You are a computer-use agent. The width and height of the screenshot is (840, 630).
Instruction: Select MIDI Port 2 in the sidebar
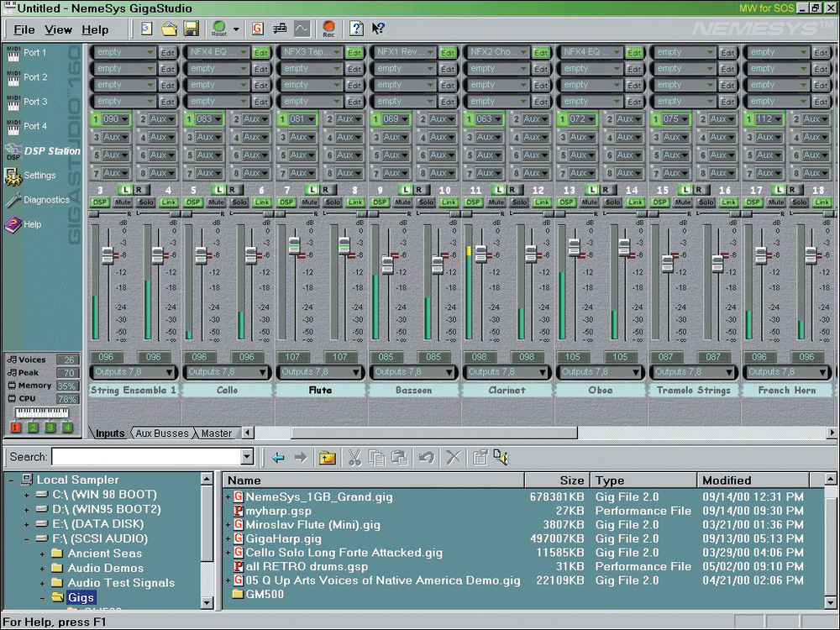34,77
